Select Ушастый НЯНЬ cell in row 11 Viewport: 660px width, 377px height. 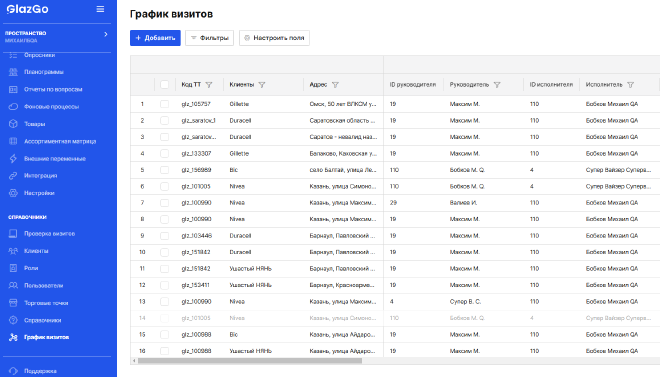click(x=250, y=268)
